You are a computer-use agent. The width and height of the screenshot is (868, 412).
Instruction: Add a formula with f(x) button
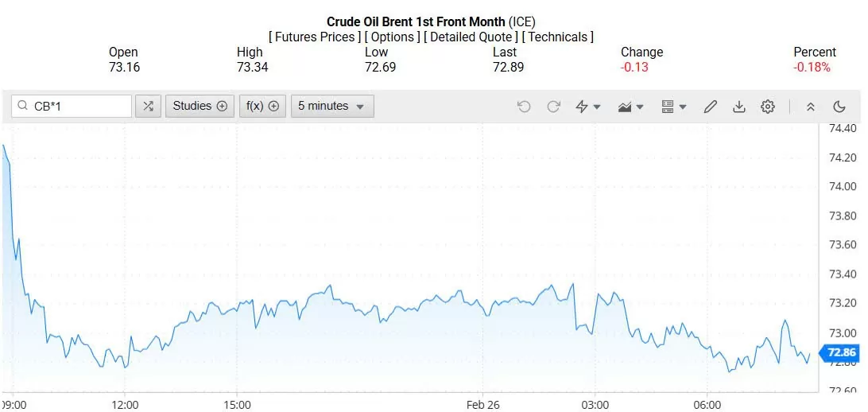tap(262, 106)
